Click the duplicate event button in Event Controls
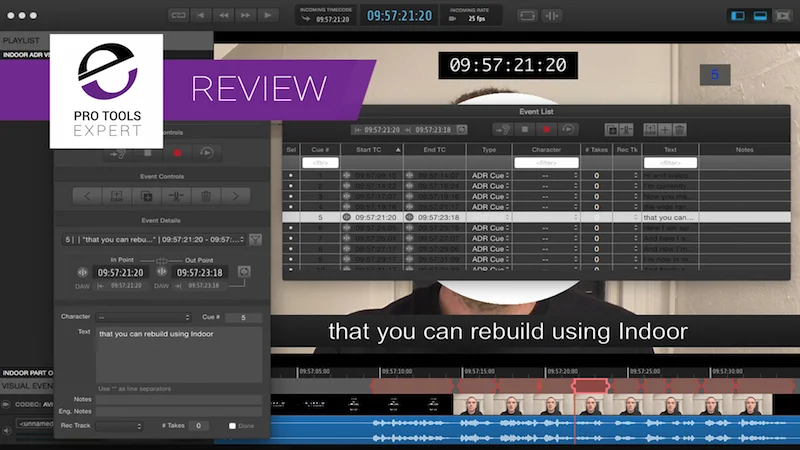The width and height of the screenshot is (800, 450). [146, 196]
